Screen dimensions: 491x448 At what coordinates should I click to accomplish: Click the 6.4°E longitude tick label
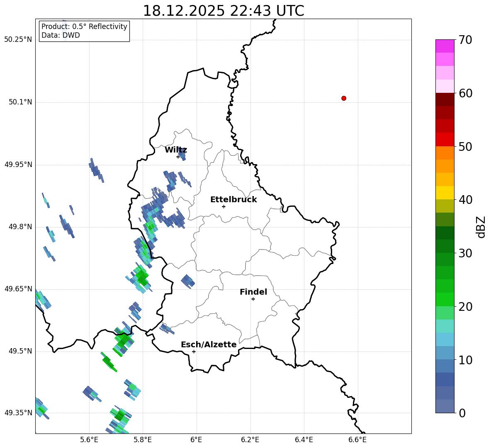click(304, 440)
